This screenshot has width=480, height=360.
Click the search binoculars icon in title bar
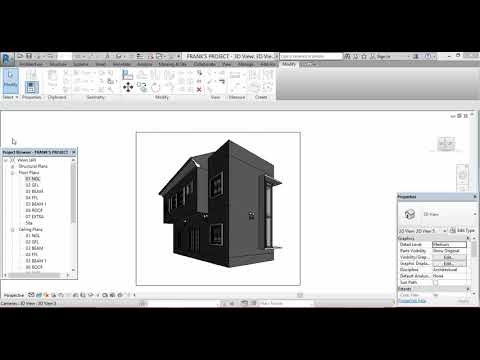[x=347, y=56]
